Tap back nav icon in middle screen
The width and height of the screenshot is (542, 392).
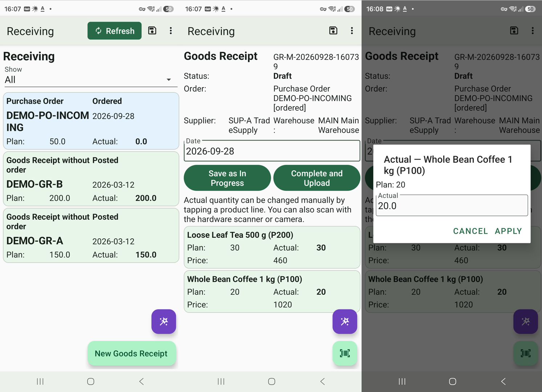(322, 381)
